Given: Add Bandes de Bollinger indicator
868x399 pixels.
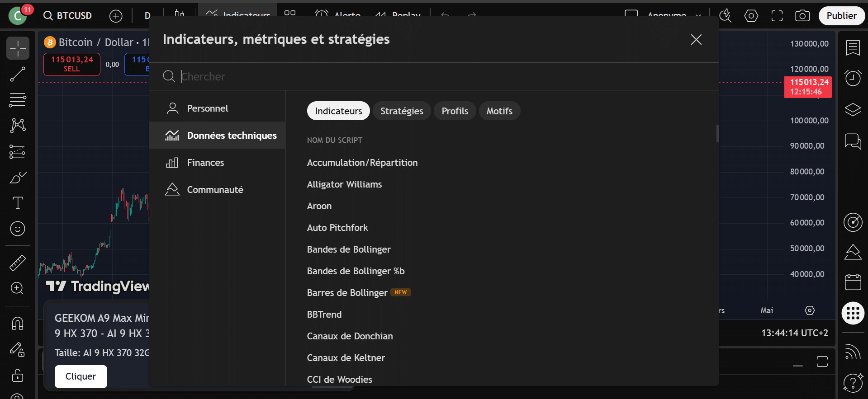Looking at the screenshot, I should (349, 249).
